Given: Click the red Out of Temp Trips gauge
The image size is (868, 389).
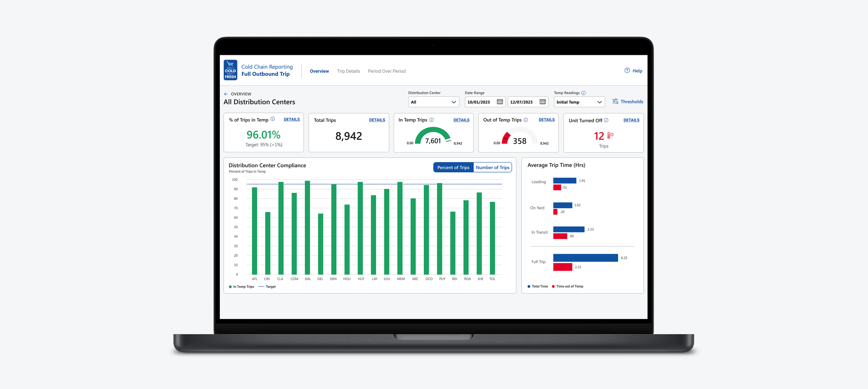Looking at the screenshot, I should (x=520, y=136).
